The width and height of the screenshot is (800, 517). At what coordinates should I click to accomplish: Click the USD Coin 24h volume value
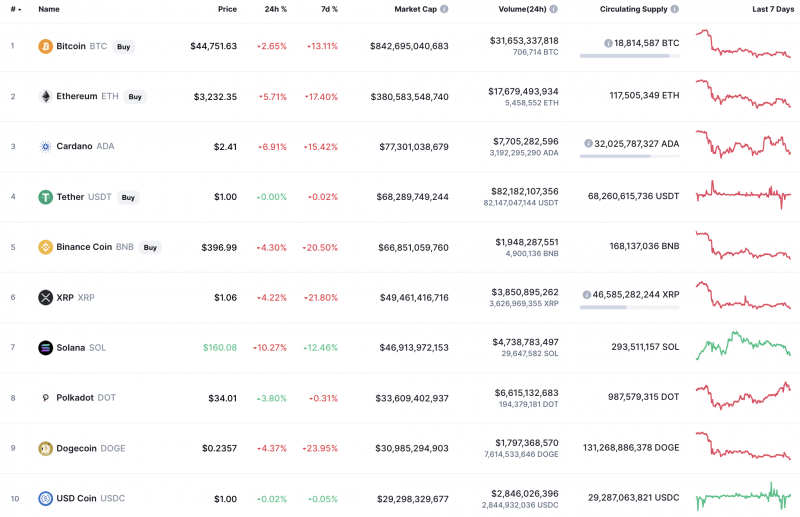pos(524,492)
